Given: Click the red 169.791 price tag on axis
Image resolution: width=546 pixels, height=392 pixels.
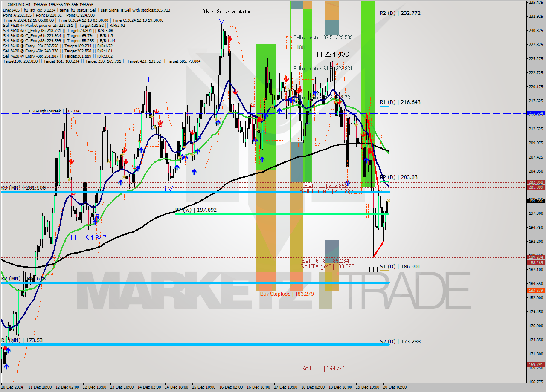Looking at the screenshot, I should coord(536,365).
